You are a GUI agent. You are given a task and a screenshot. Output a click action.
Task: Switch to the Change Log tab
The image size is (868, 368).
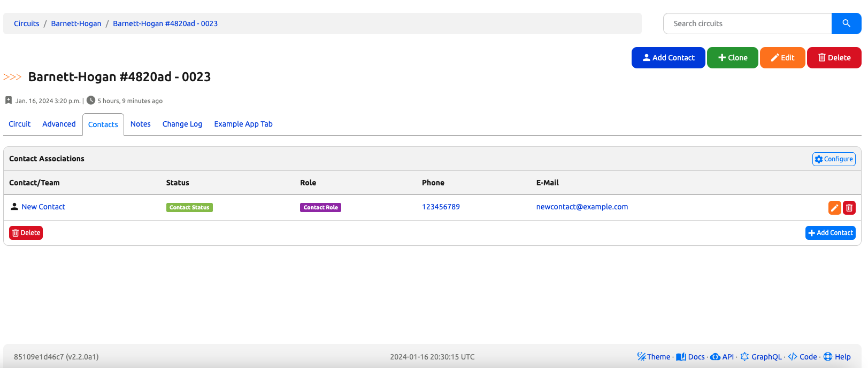182,124
